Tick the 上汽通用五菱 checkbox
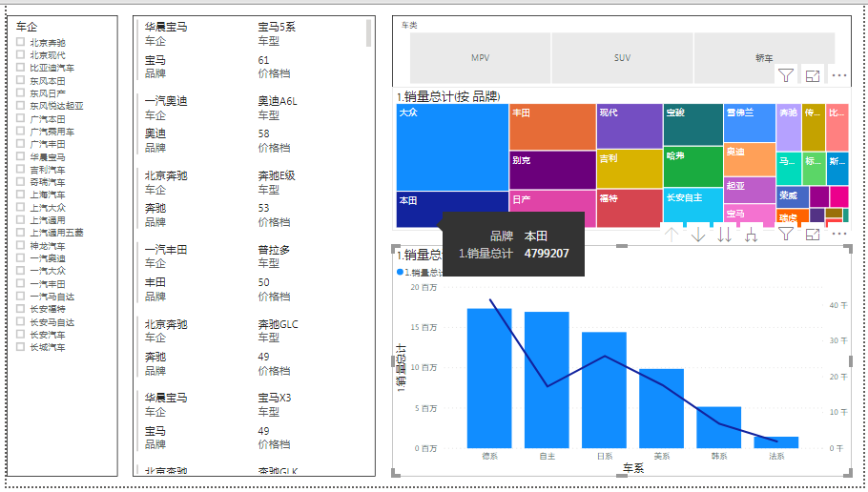This screenshot has width=868, height=492. 20,232
